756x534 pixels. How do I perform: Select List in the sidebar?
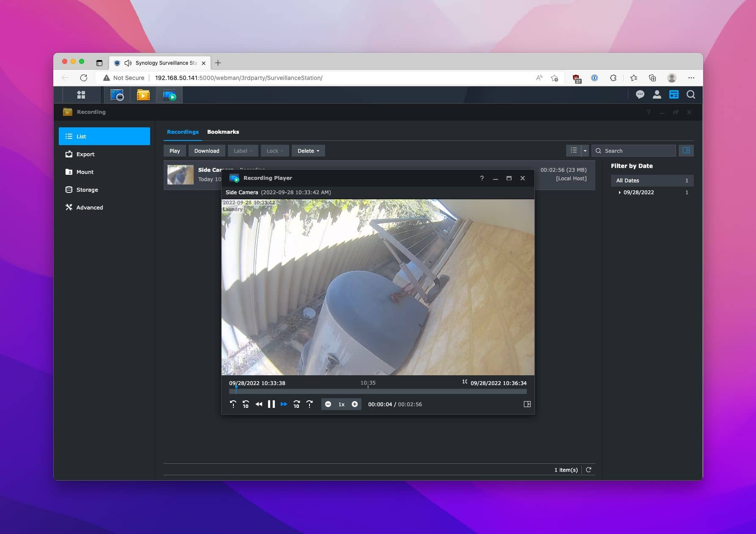pyautogui.click(x=104, y=136)
